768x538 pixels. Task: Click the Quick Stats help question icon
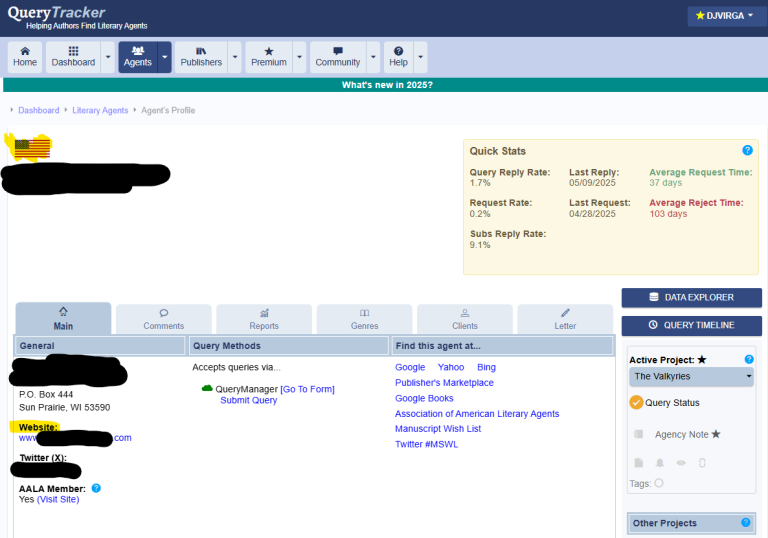pyautogui.click(x=747, y=150)
